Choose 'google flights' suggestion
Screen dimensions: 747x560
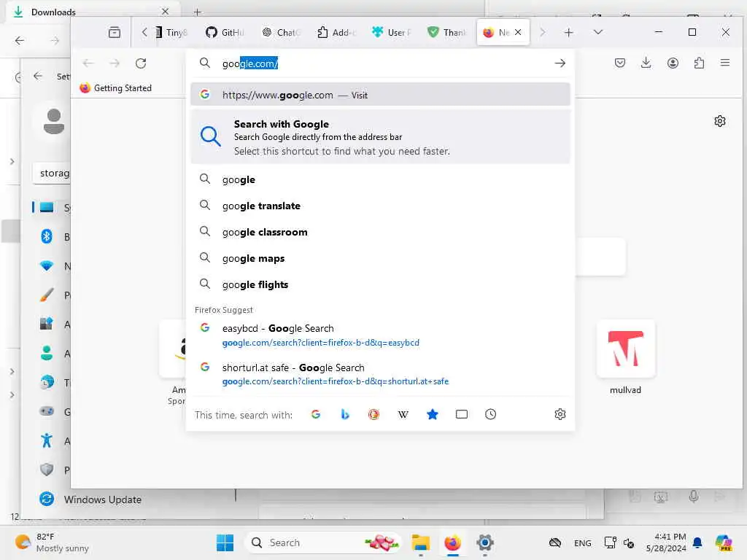coord(380,284)
